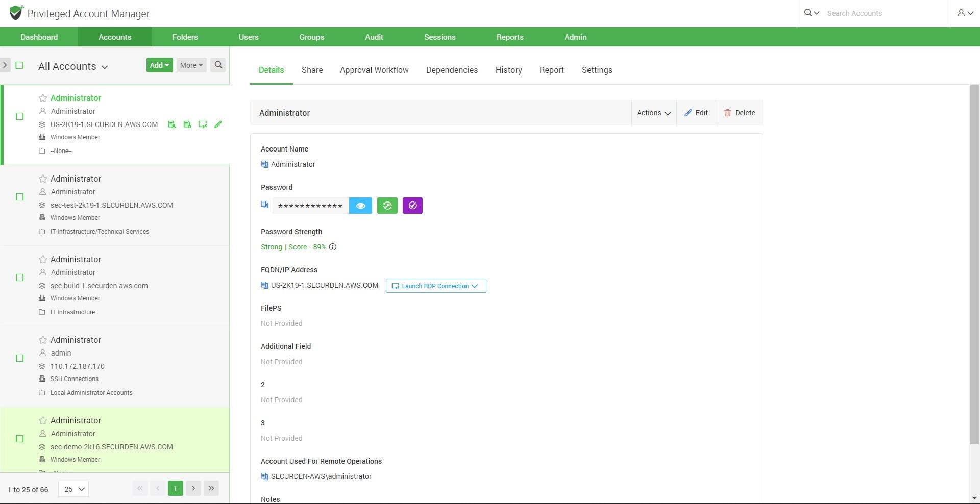Open the Folders section

point(185,37)
